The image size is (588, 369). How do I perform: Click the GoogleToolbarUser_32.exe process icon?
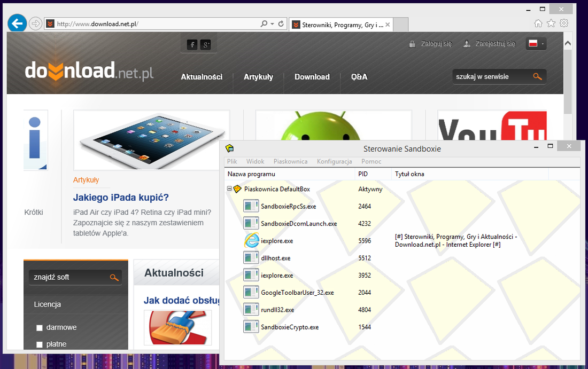251,292
